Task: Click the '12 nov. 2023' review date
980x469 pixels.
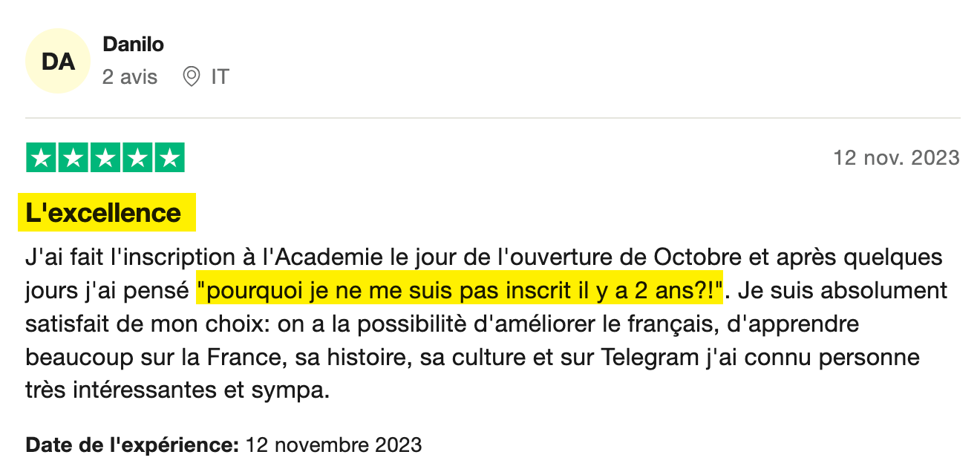Action: click(x=896, y=157)
